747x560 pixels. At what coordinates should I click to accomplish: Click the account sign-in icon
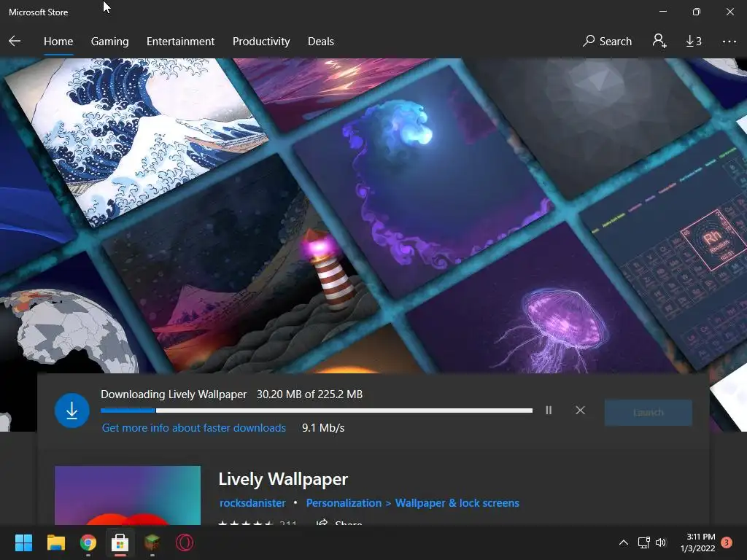659,41
